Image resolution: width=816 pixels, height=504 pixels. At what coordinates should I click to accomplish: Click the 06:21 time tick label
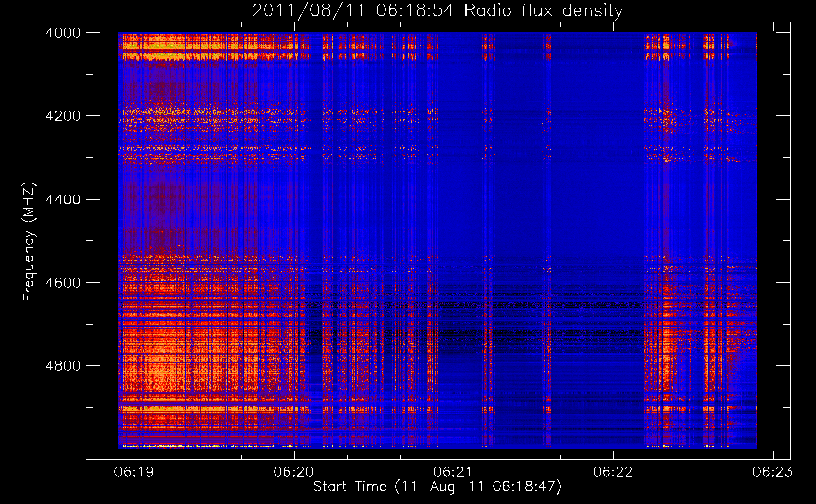pos(453,472)
